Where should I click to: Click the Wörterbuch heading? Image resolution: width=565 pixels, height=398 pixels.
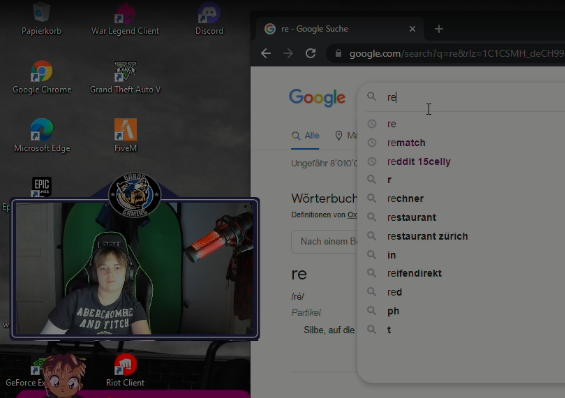click(x=324, y=198)
